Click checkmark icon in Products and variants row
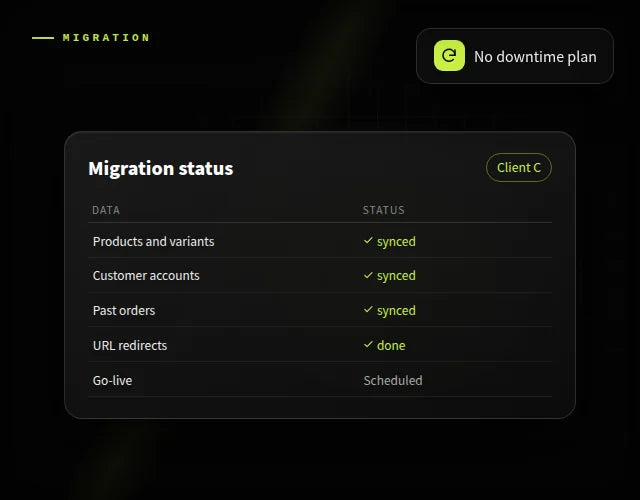The image size is (640, 500). (x=368, y=240)
